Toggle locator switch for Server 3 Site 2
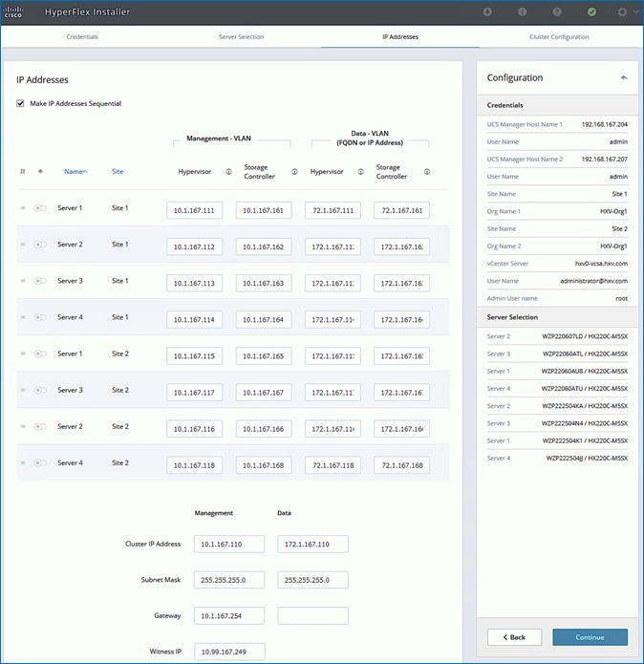Image resolution: width=644 pixels, height=664 pixels. (x=40, y=390)
